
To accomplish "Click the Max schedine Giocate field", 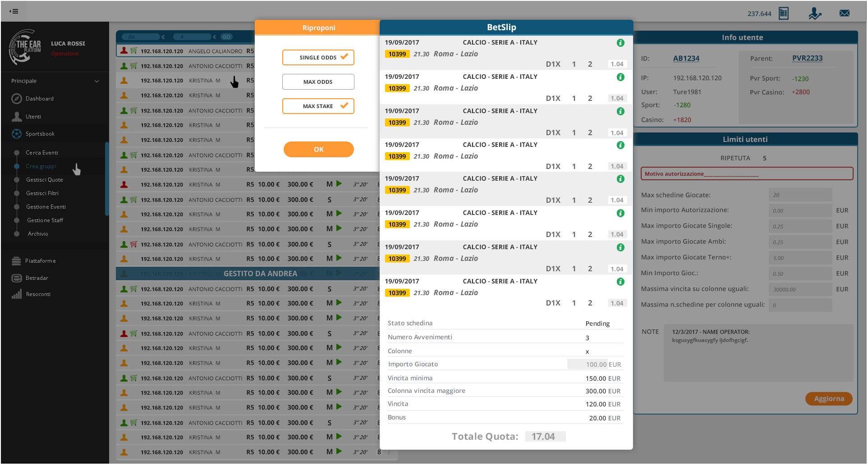I will (800, 195).
